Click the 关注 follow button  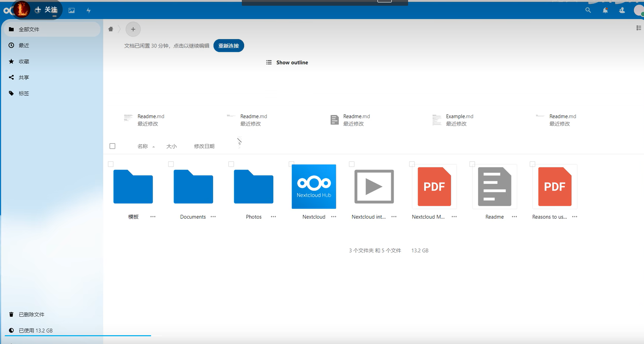[46, 10]
